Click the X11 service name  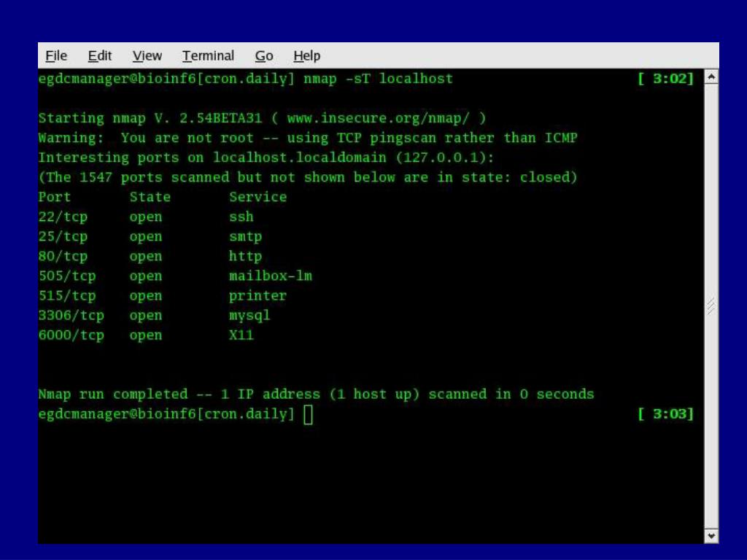tap(241, 335)
